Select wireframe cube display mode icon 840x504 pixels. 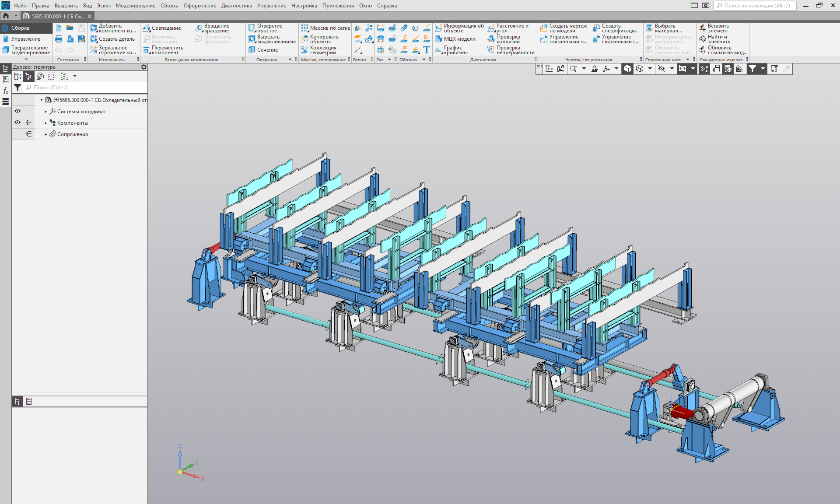640,69
